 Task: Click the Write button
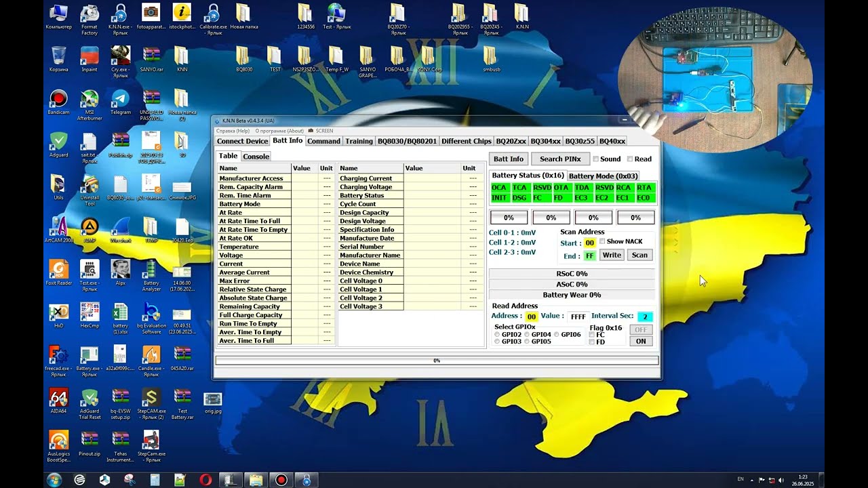coord(612,256)
